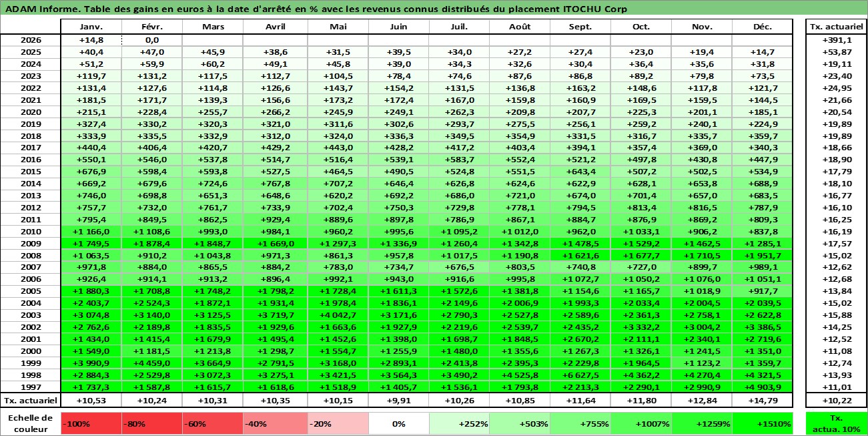The image size is (868, 436).
Task: Select the 2024 Mars cell '+60,2'
Action: [212, 64]
